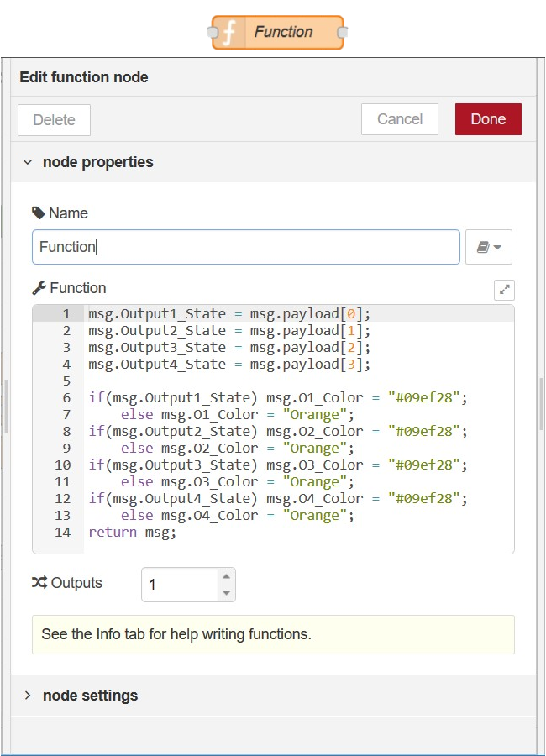Click code line 3 with msg.payload[2]
Screen dimensions: 546x756
pyautogui.click(x=229, y=348)
